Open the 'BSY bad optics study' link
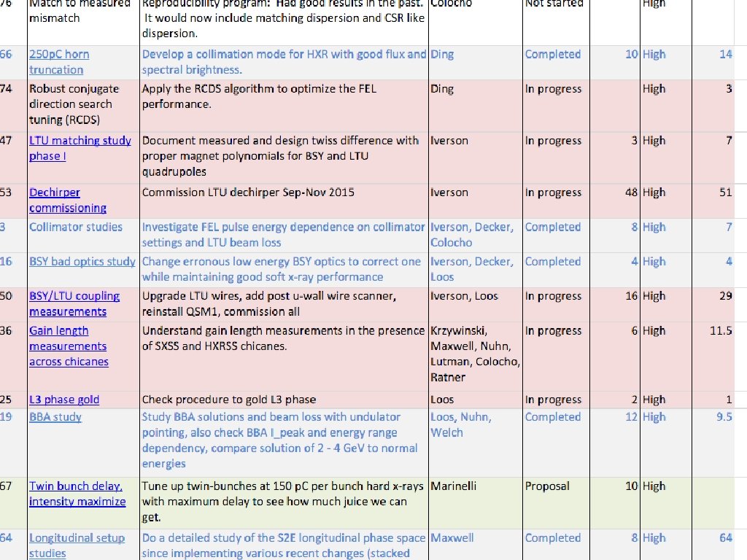 tap(82, 262)
